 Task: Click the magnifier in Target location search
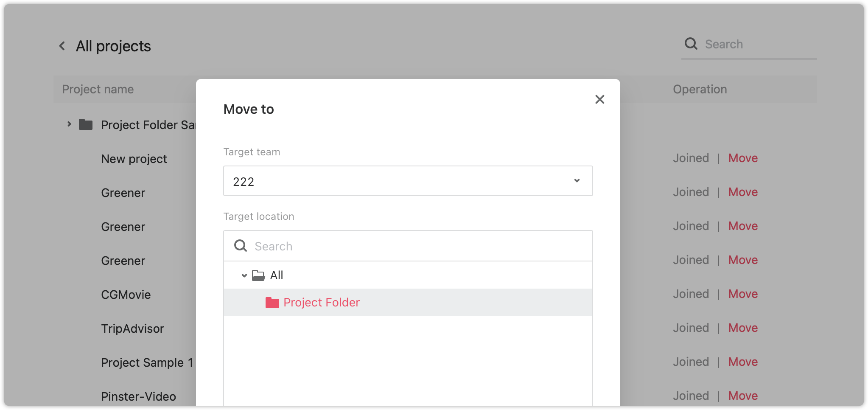click(241, 246)
